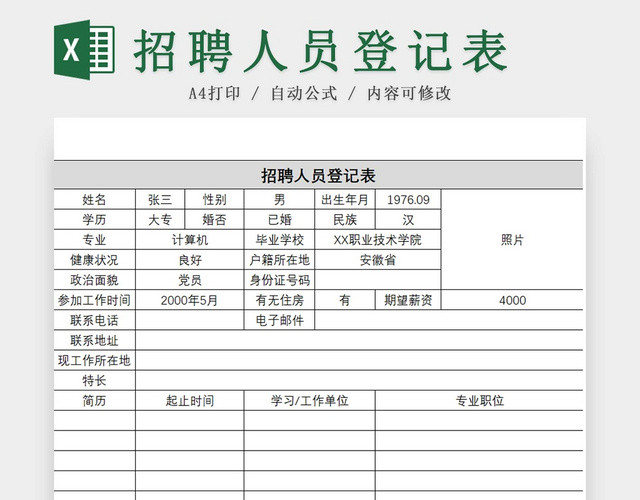
Task: Select the 出生年月 label cell
Action: point(345,200)
